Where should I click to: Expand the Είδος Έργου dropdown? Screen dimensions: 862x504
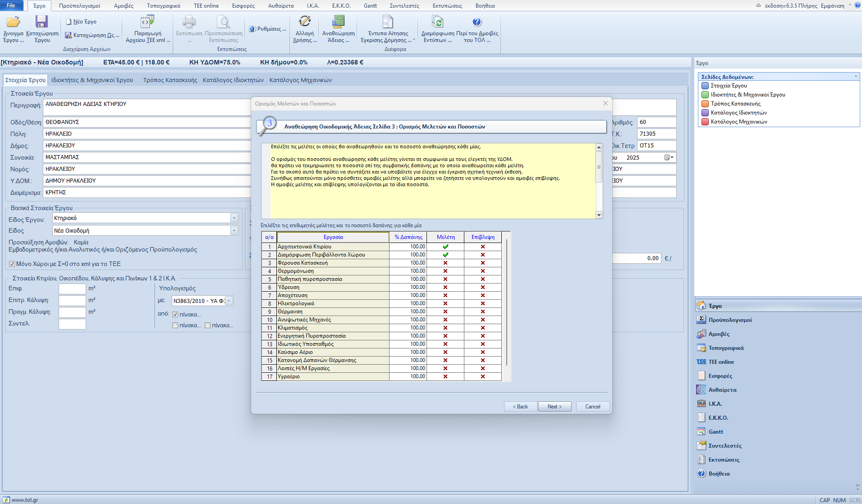tap(234, 218)
